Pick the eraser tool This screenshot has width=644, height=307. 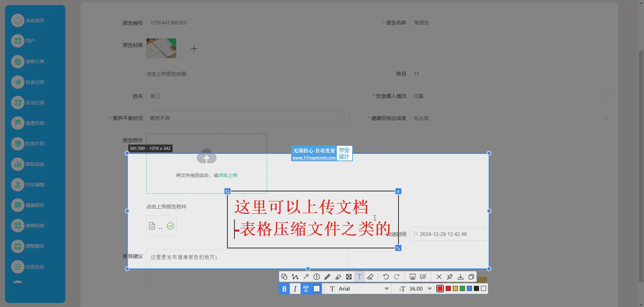pos(370,277)
